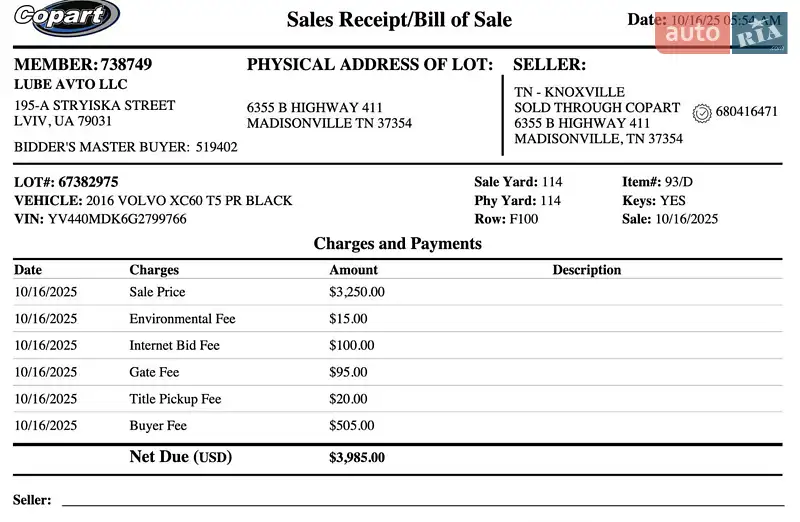
Task: Click the Charges column header
Action: coord(154,270)
